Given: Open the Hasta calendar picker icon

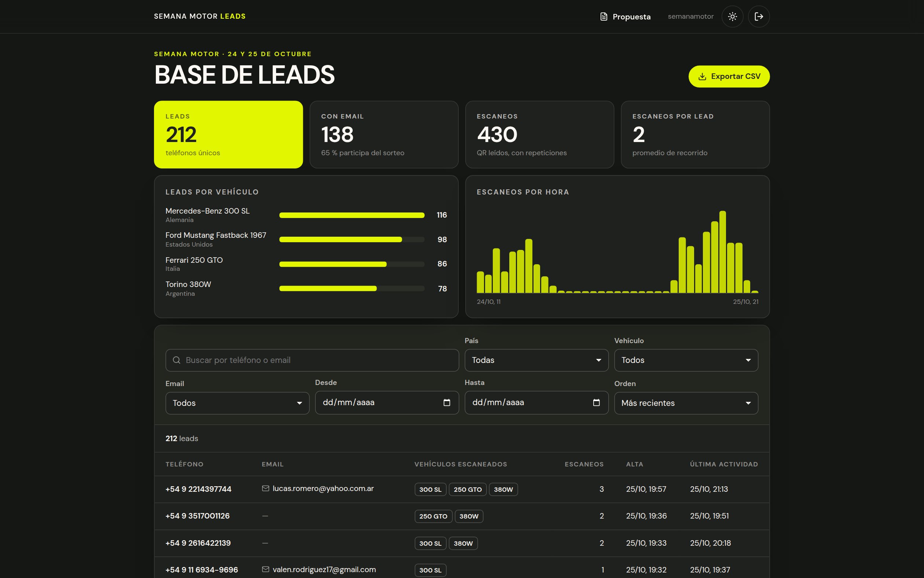Looking at the screenshot, I should 597,403.
